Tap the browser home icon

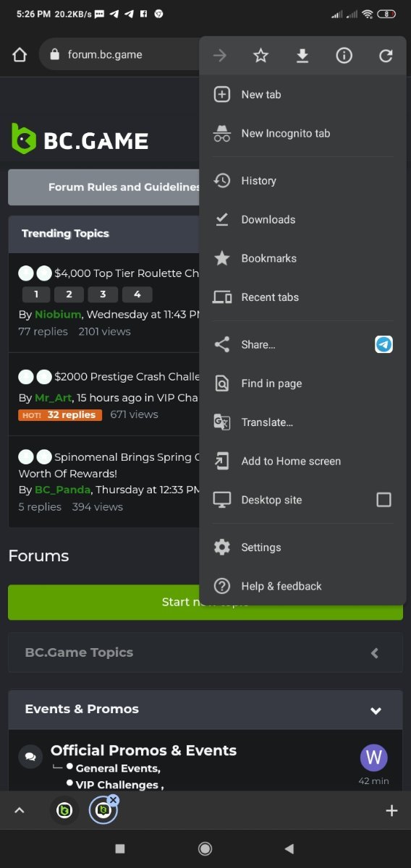(20, 55)
